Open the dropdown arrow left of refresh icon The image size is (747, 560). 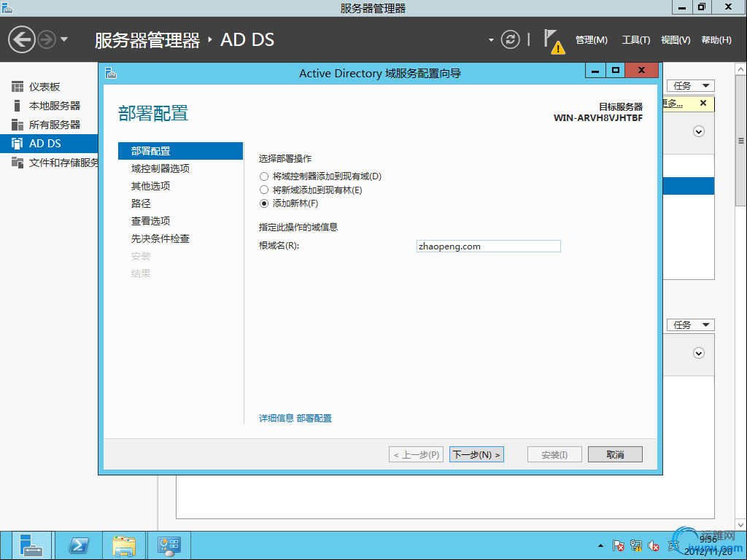coord(491,40)
